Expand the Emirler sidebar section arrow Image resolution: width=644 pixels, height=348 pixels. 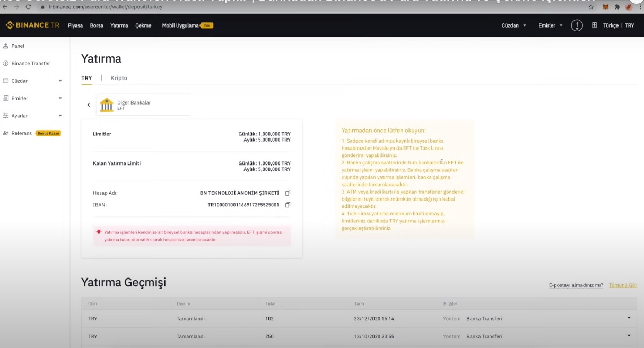coord(60,99)
